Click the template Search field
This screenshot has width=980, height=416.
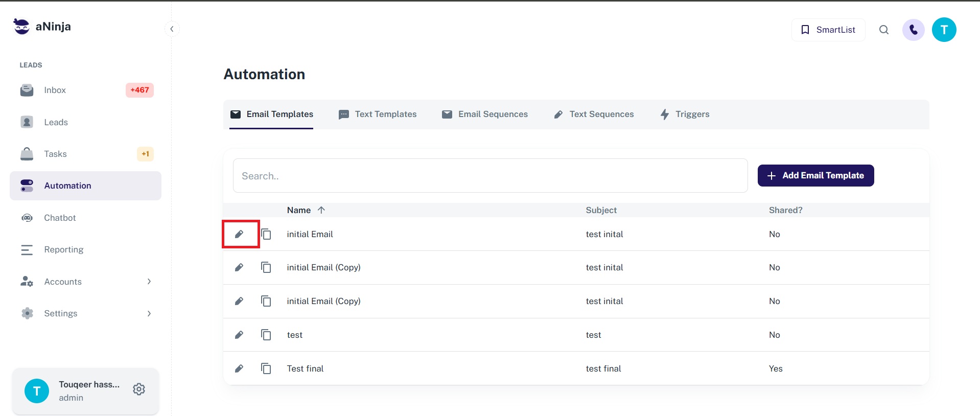pos(490,176)
